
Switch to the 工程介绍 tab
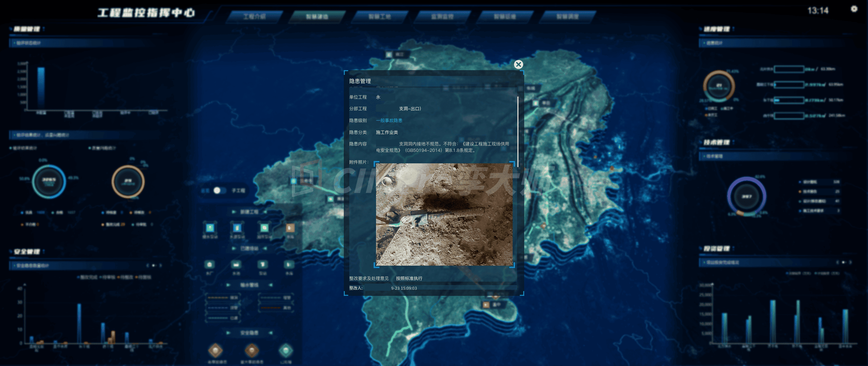[254, 17]
